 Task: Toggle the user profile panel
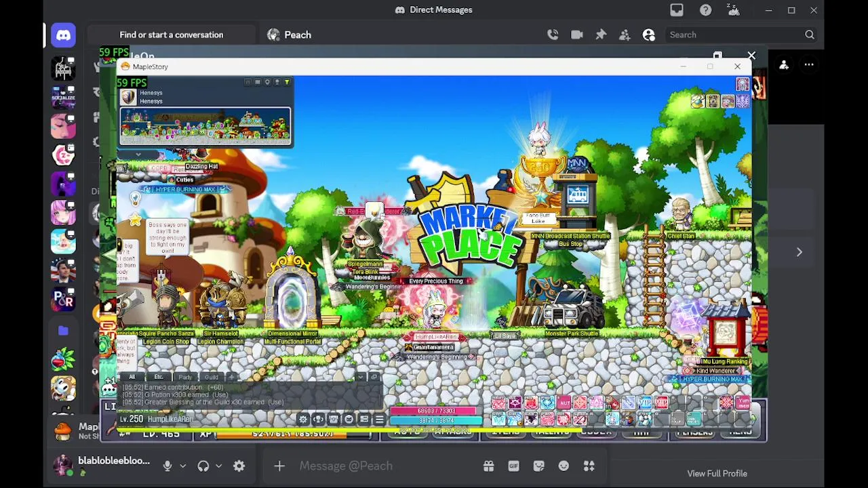click(x=649, y=35)
